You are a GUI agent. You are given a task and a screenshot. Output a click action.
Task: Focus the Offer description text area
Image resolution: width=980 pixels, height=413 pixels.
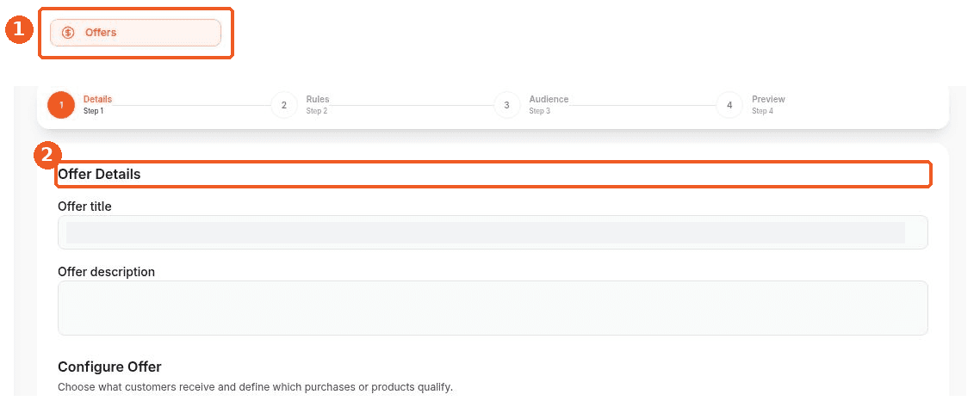click(493, 308)
